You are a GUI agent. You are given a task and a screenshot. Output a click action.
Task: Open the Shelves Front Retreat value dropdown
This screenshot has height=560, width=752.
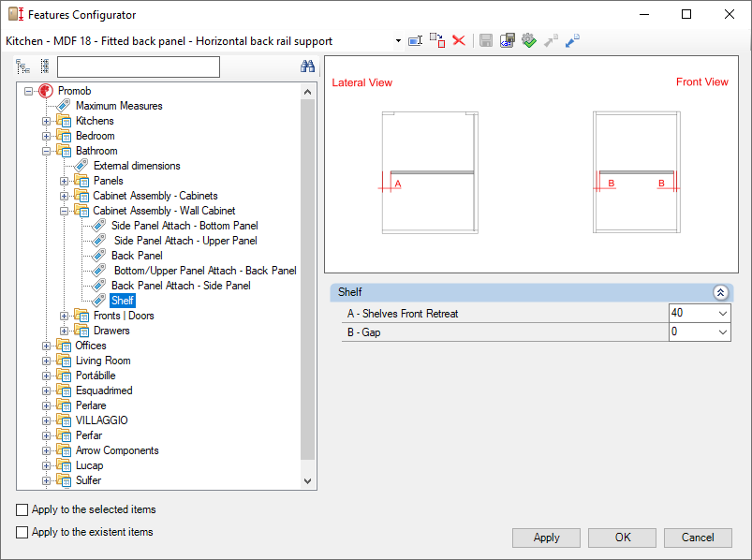[x=723, y=314]
